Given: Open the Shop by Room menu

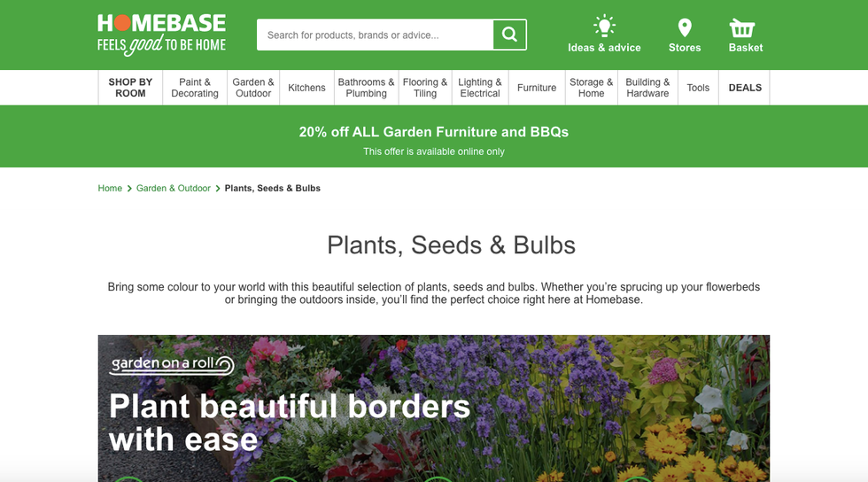Looking at the screenshot, I should tap(130, 88).
